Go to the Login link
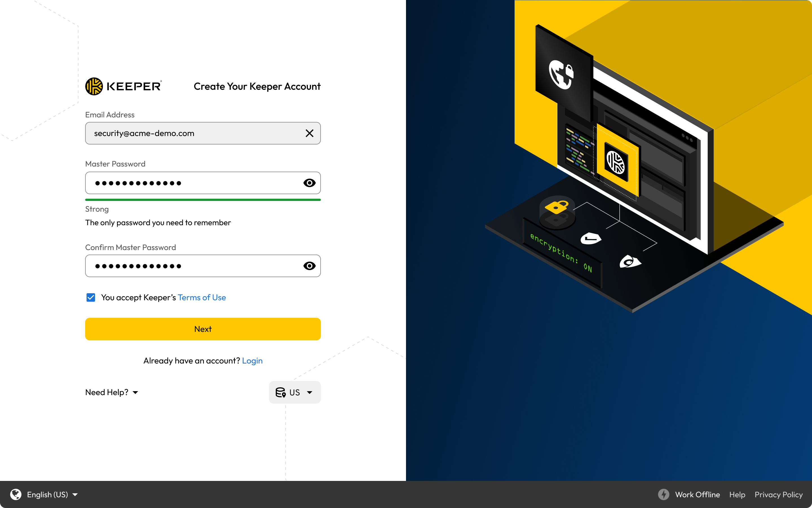The image size is (812, 508). [252, 360]
